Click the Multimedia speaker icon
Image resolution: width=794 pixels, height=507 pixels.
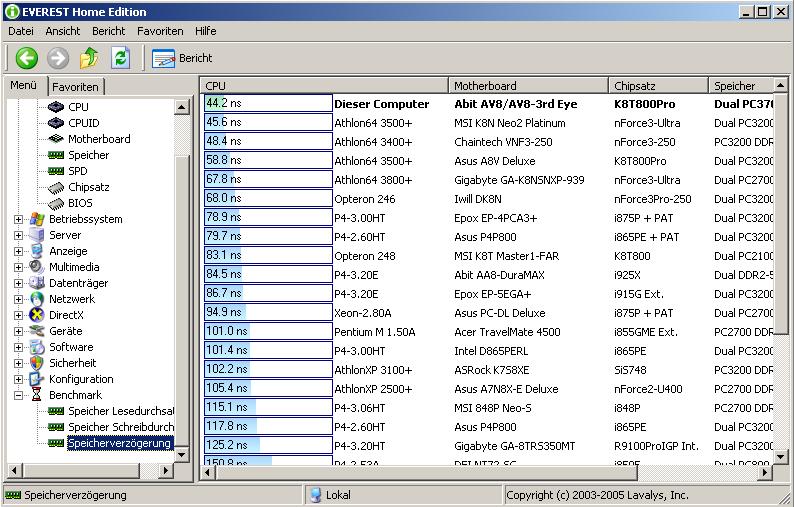(36, 267)
